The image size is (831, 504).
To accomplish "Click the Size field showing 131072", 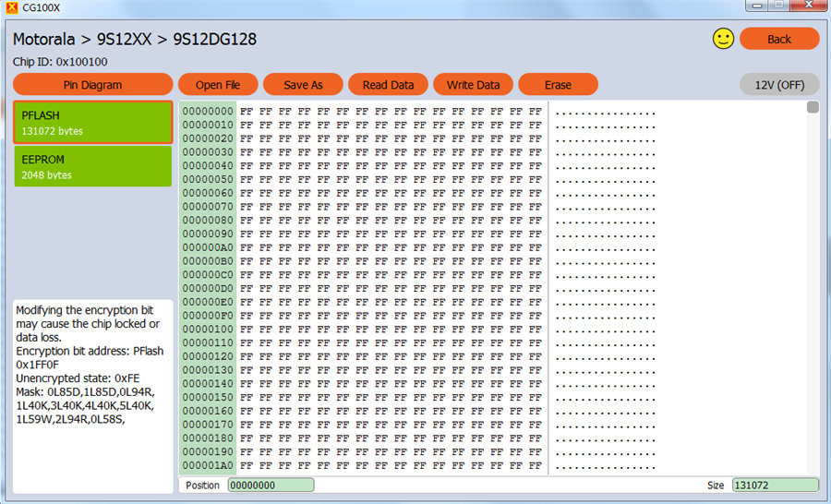I will (775, 485).
